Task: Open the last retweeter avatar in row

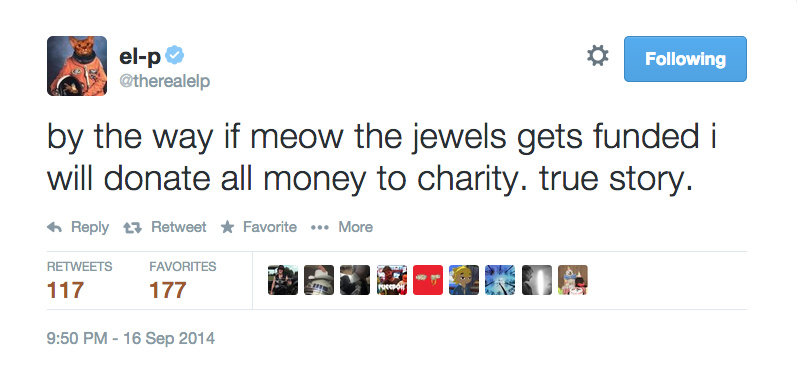Action: coord(573,280)
